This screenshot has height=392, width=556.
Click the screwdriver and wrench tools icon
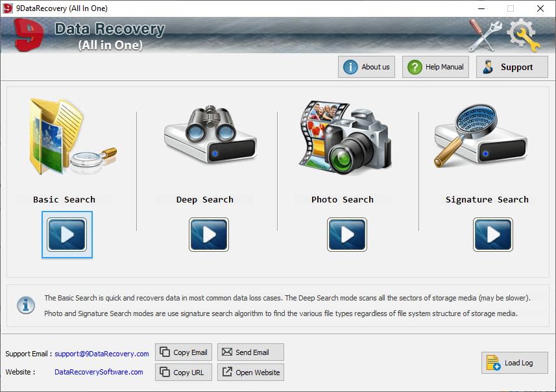pyautogui.click(x=485, y=35)
